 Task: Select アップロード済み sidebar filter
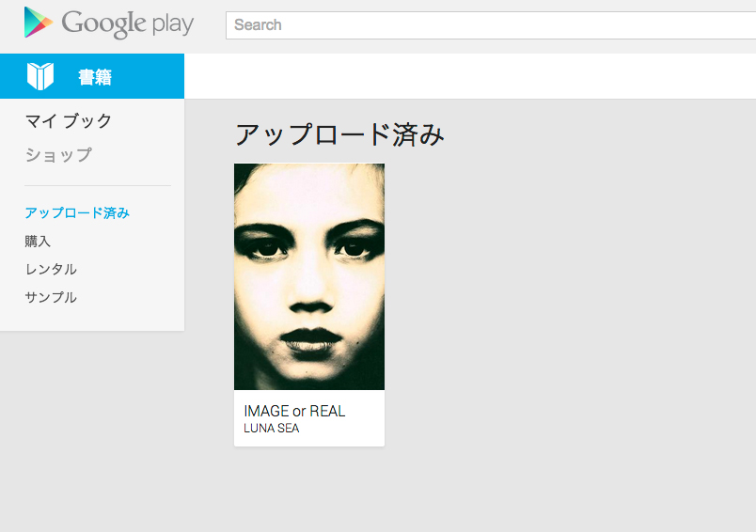click(77, 212)
